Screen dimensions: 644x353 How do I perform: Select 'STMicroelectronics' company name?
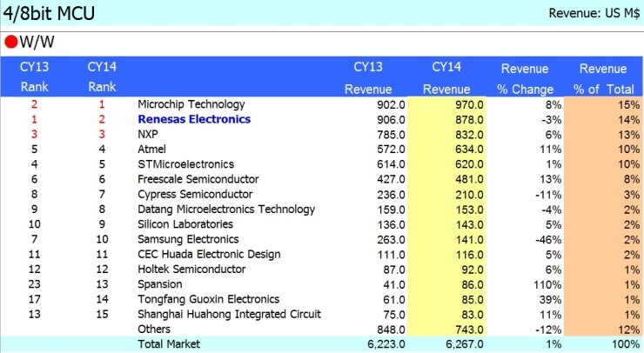pos(185,164)
